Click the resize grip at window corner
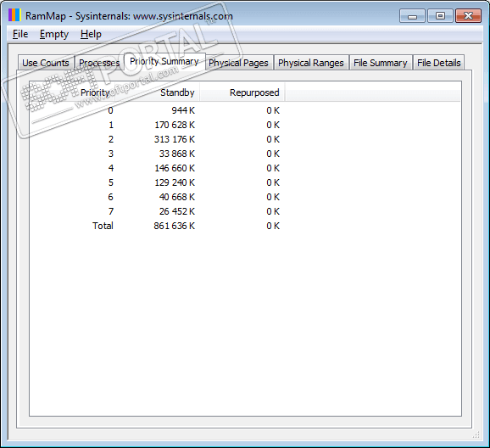 (476, 434)
